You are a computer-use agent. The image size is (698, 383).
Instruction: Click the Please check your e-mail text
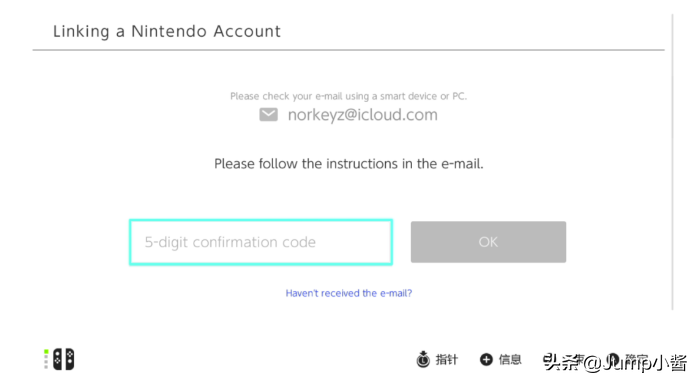coord(349,96)
